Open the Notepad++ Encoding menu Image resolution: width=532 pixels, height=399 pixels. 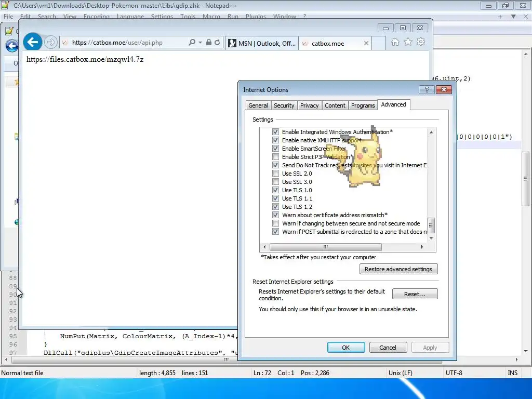(96, 16)
